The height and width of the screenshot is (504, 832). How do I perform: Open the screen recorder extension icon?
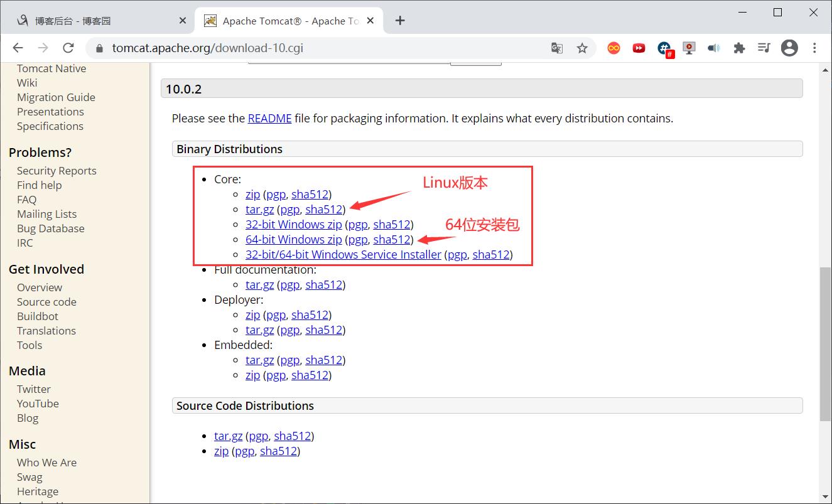pos(689,48)
